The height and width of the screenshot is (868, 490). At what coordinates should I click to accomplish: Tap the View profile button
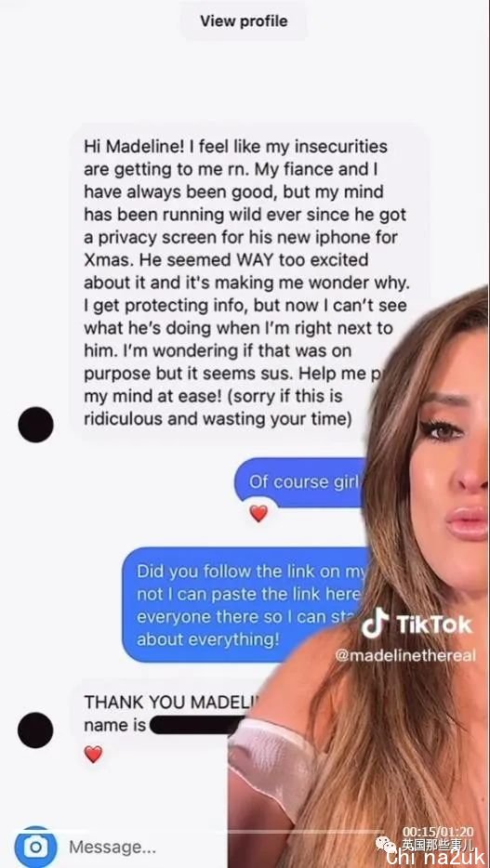pos(244,21)
